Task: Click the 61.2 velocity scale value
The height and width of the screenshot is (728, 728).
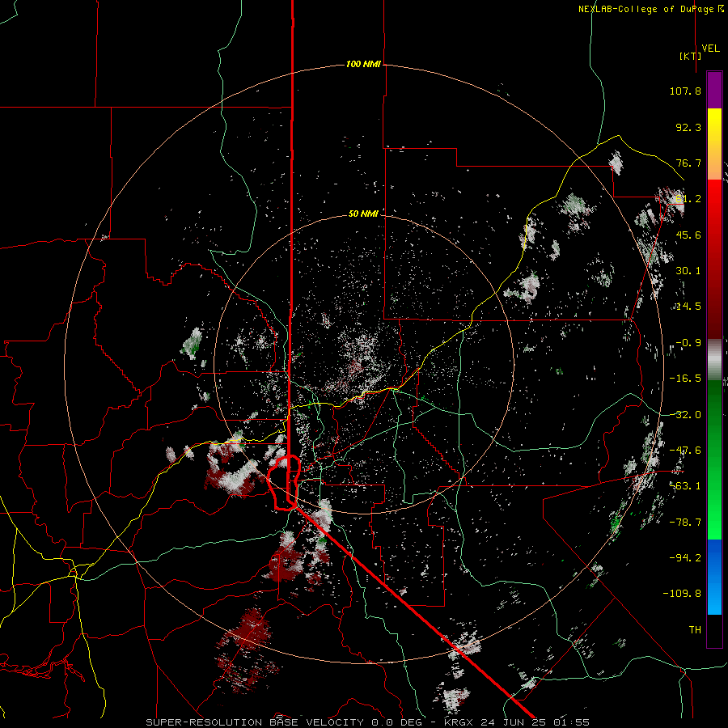Action: 688,199
